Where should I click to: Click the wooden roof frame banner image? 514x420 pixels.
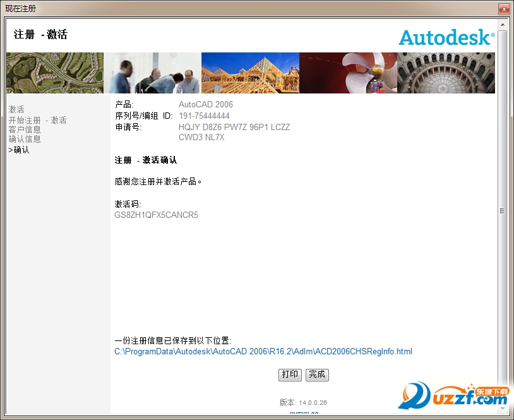[251, 73]
